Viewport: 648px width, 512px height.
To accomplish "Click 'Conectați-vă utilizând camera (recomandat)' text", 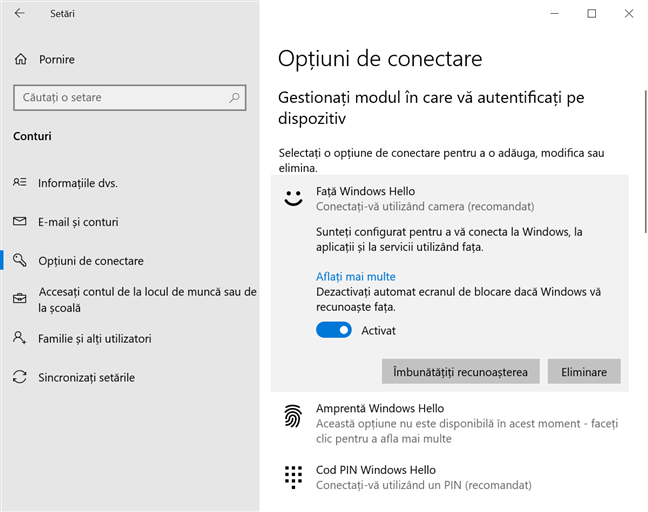I will 425,206.
